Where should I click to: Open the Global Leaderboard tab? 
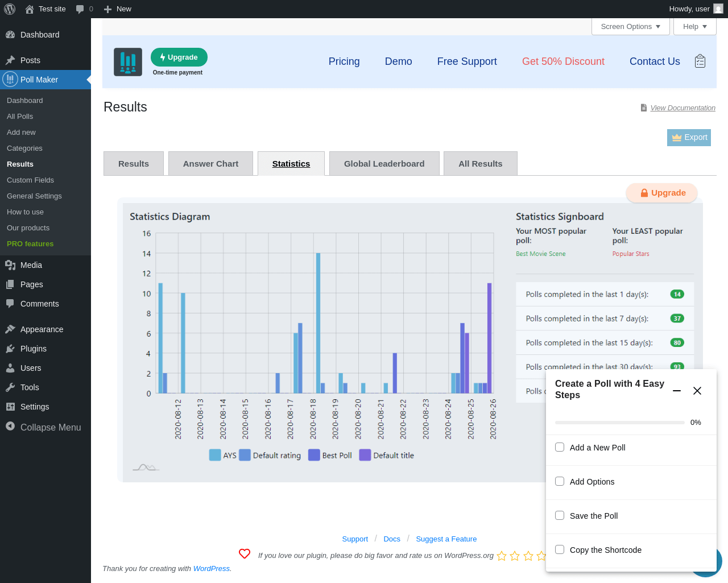(x=384, y=164)
